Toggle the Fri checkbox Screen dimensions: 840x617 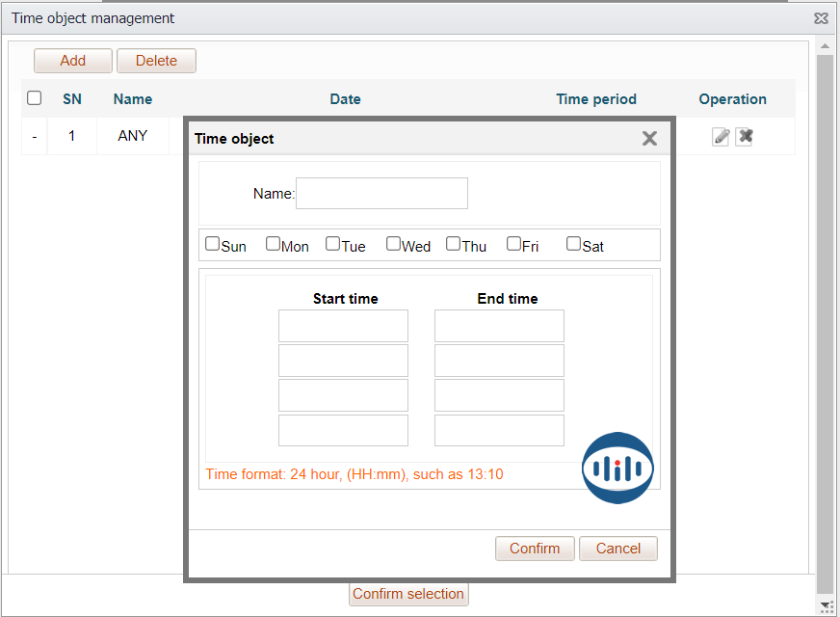[514, 244]
